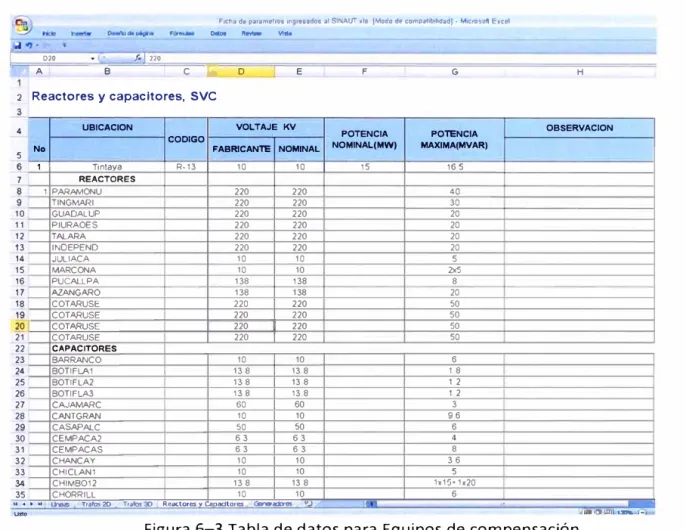The height and width of the screenshot is (530, 686).
Task: Select the Reactores y Capacitores sheet tab
Action: pyautogui.click(x=203, y=504)
